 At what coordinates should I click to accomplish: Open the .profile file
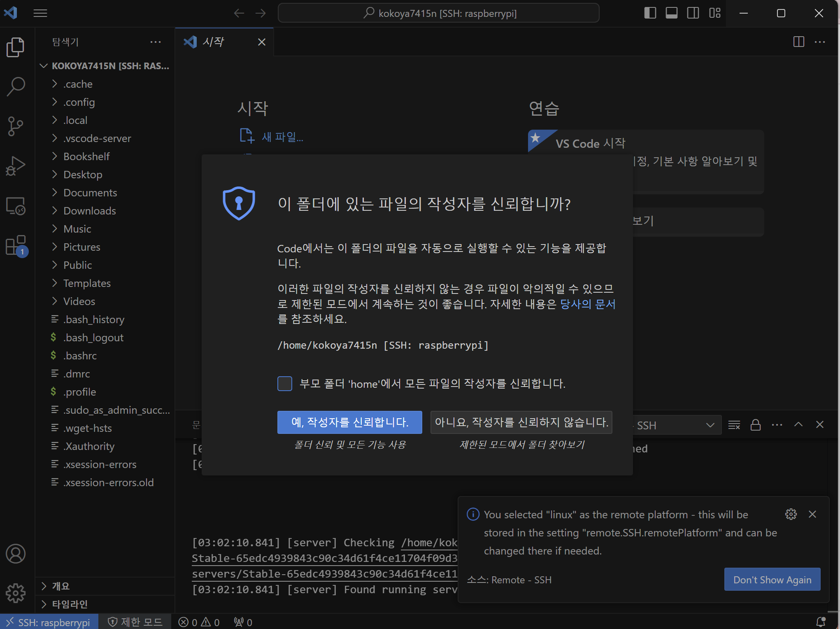105,392
